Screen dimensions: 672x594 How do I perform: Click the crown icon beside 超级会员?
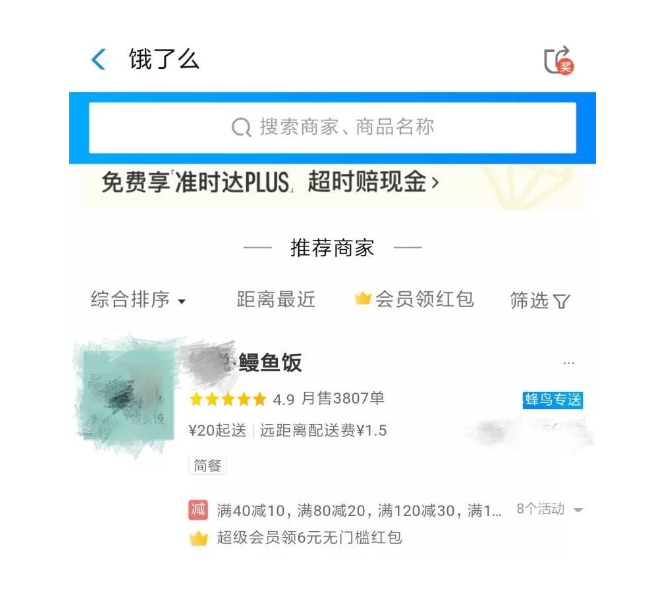pos(198,538)
